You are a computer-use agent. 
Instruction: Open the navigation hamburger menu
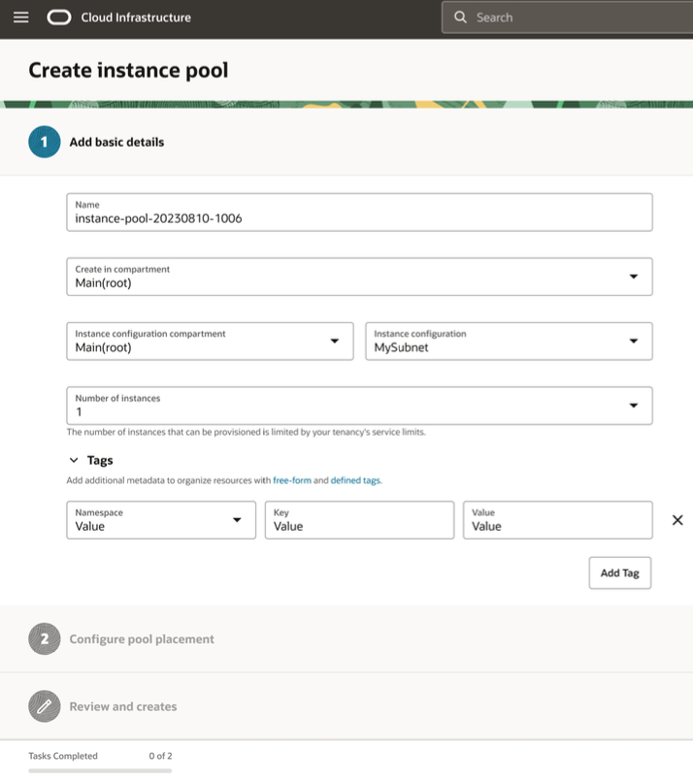[x=20, y=16]
